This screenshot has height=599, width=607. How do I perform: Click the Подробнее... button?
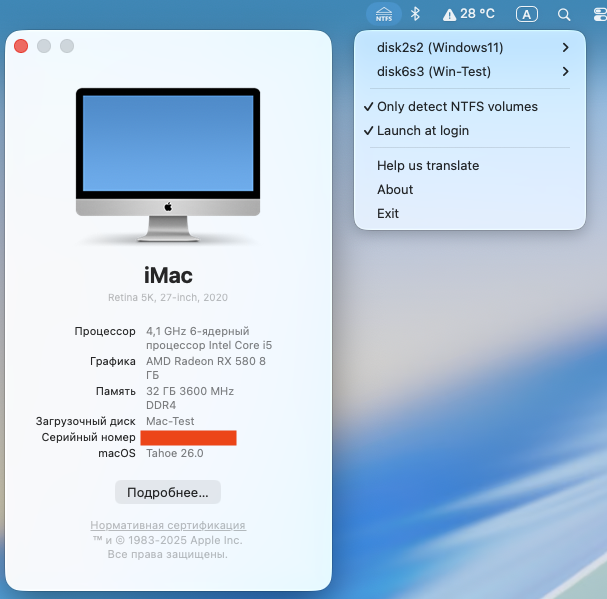[x=168, y=492]
